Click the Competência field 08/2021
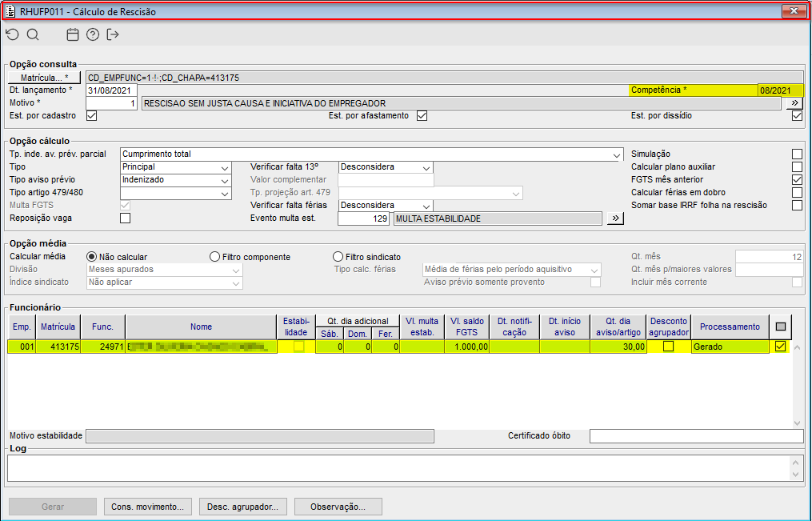Viewport: 812px width, 521px height. pos(780,90)
